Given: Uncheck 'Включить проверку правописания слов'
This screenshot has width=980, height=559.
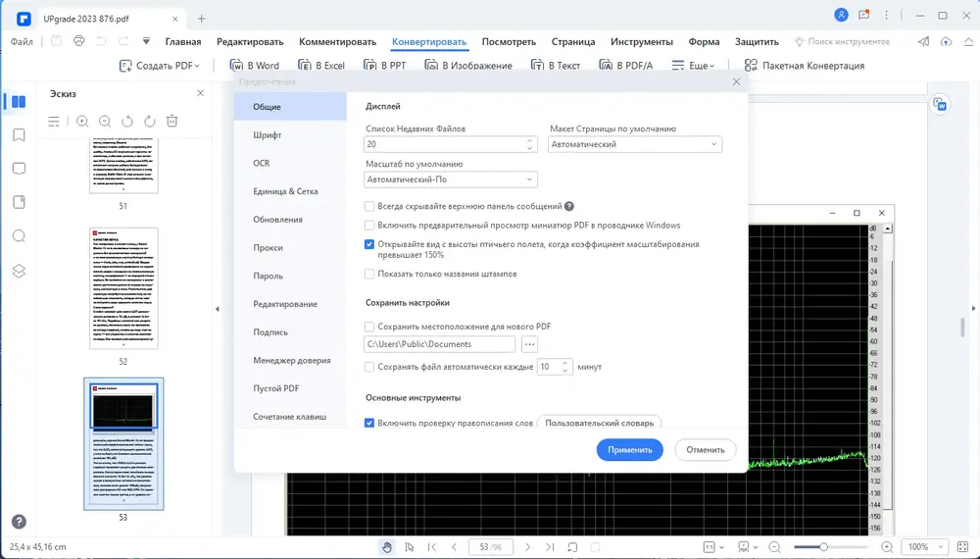Looking at the screenshot, I should 369,424.
